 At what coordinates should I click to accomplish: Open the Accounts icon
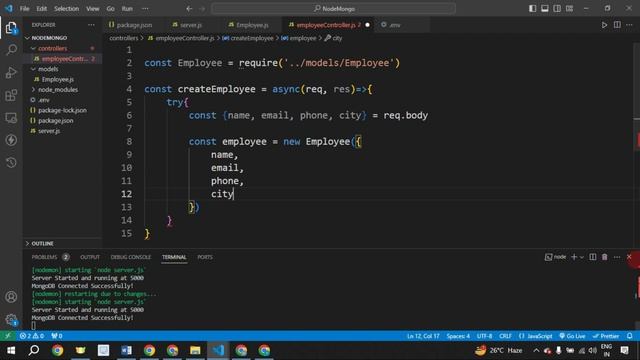coord(11,297)
